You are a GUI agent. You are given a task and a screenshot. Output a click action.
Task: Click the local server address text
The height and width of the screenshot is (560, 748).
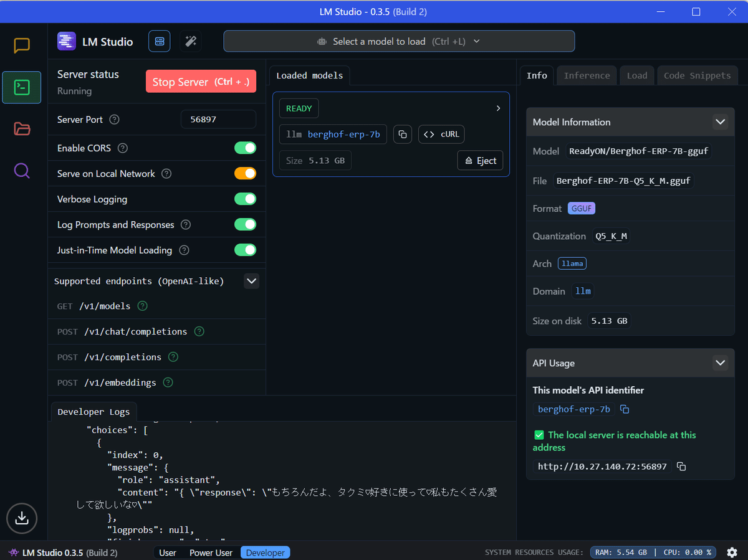click(602, 467)
